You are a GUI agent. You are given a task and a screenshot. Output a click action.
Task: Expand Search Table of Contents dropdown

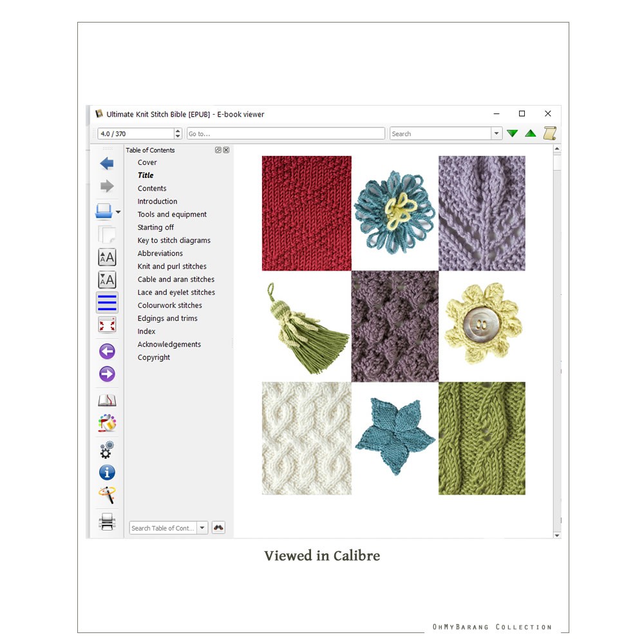tap(202, 528)
